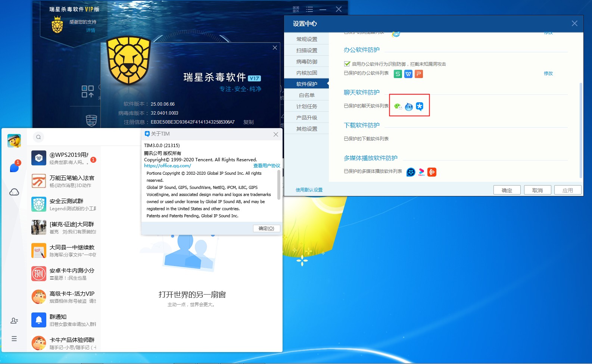Open the 安卓卡牛内测小分 chat
This screenshot has width=592, height=364.
click(x=64, y=274)
